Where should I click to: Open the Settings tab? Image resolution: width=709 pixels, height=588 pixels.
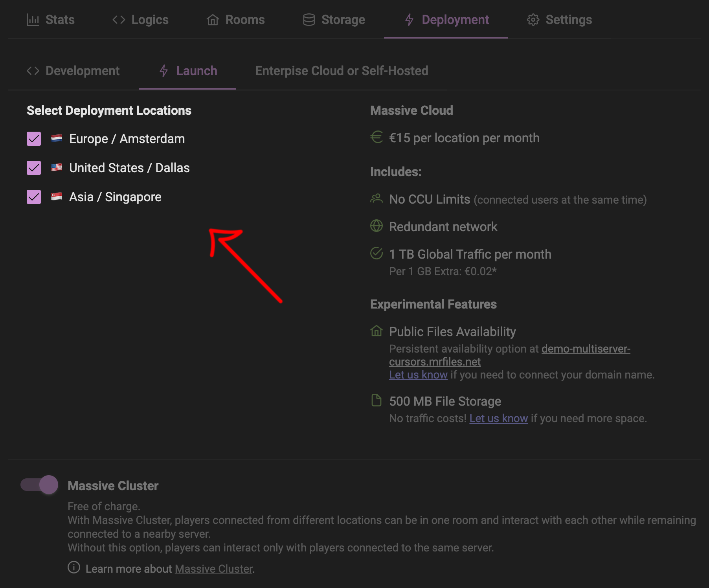click(559, 20)
